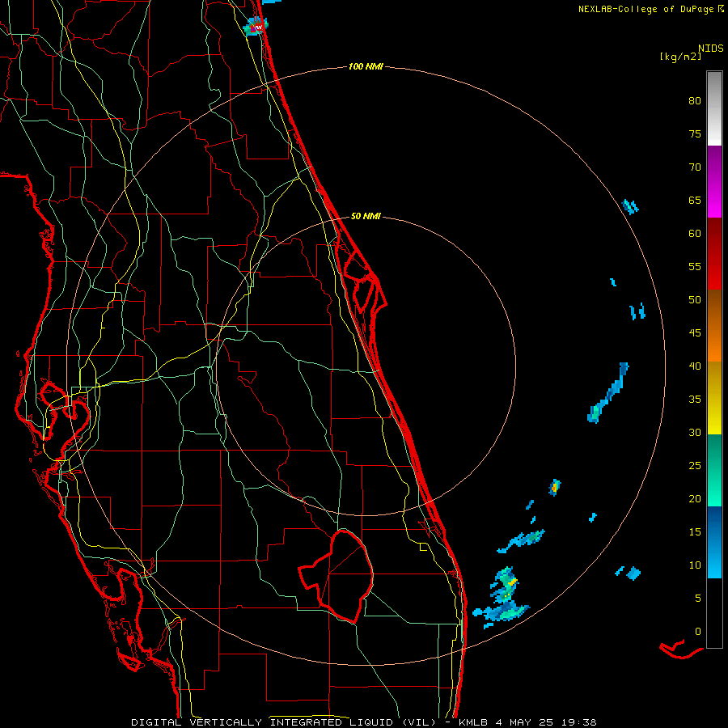Click the radar echo at the top near the coast
This screenshot has width=728, height=728.
click(x=256, y=26)
